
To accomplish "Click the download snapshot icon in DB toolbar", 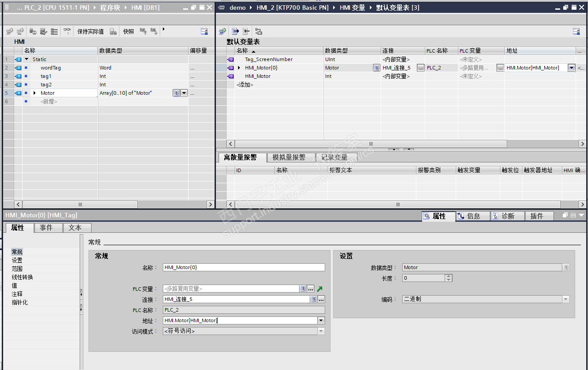I will pos(154,31).
